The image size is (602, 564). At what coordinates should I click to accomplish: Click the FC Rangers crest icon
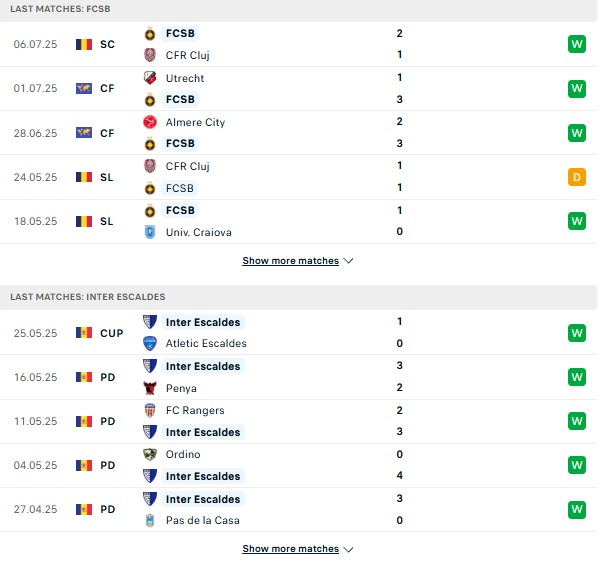point(150,410)
